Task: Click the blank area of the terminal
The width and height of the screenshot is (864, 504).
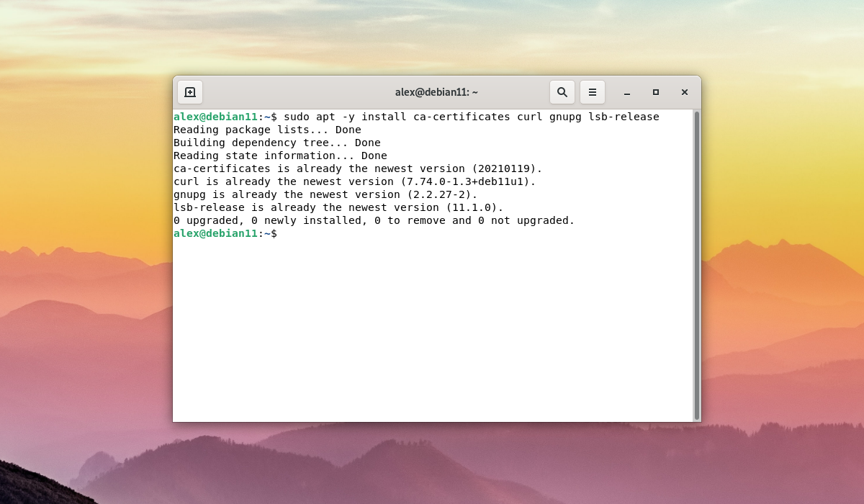Action: pos(432,331)
